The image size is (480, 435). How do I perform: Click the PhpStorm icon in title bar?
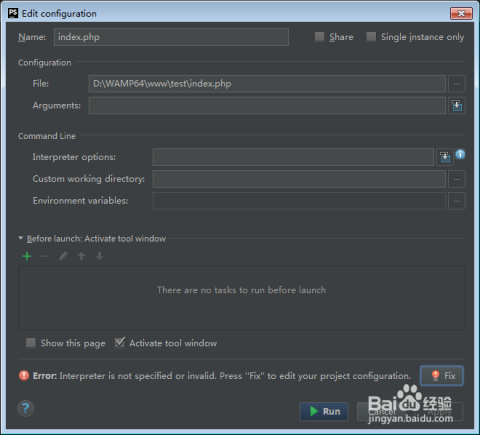coord(13,13)
